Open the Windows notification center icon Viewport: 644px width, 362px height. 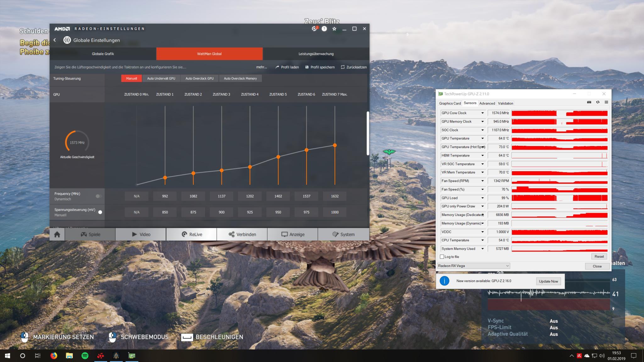click(x=634, y=356)
